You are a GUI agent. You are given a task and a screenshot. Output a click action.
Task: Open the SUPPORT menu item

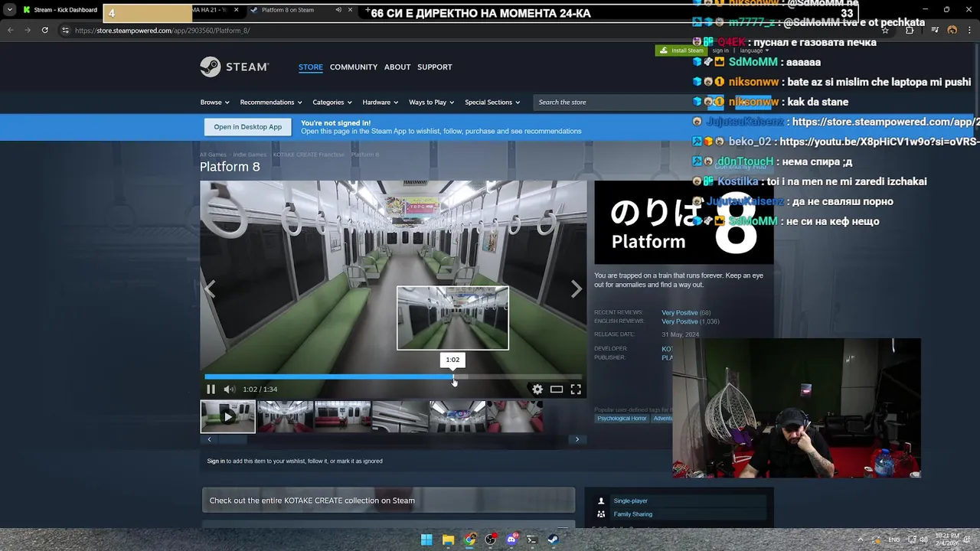click(435, 67)
